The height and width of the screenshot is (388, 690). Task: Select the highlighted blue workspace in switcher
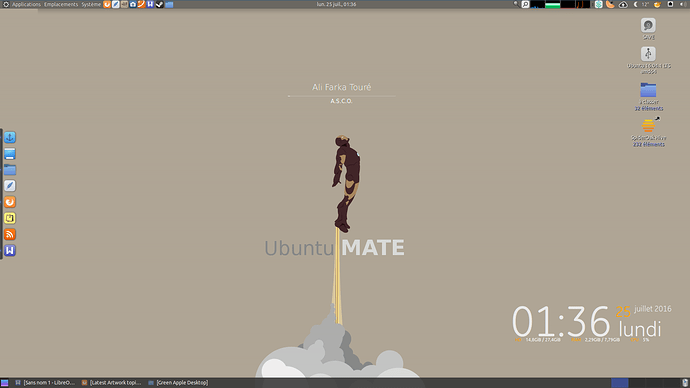tap(619, 383)
